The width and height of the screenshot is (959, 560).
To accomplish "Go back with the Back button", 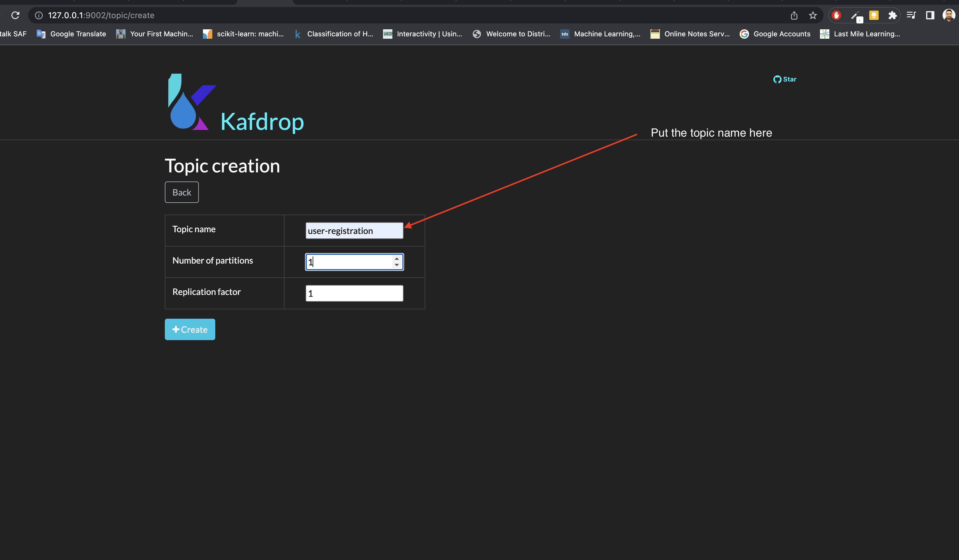I will [x=182, y=192].
